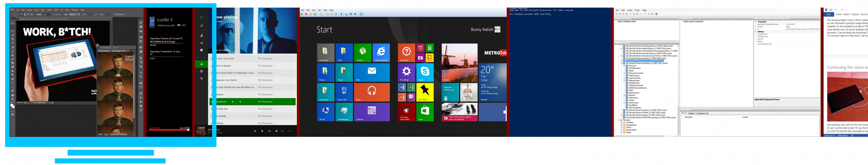Click 'Select a Distribution Share' entry
This screenshot has height=165, width=868.
pyautogui.click(x=627, y=22)
